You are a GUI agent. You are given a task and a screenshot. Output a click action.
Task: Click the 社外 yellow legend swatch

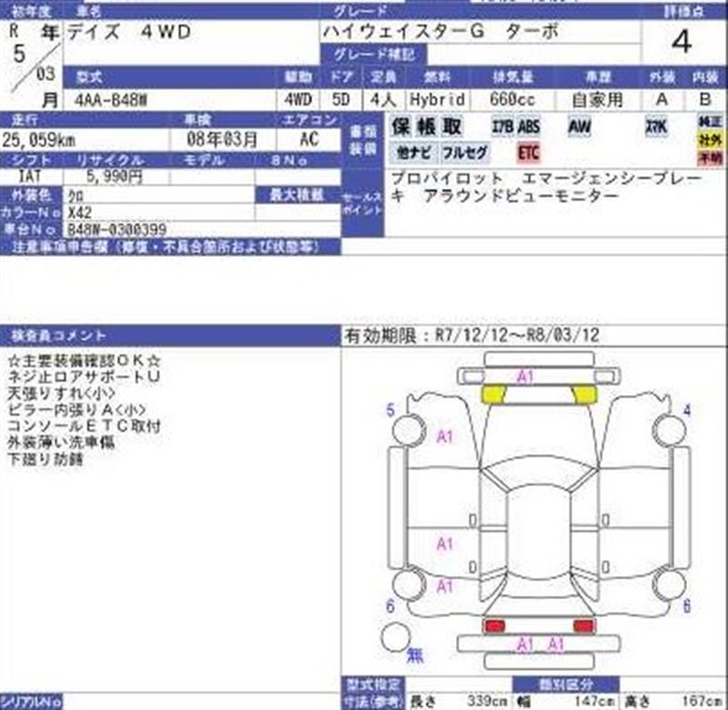coord(711,140)
